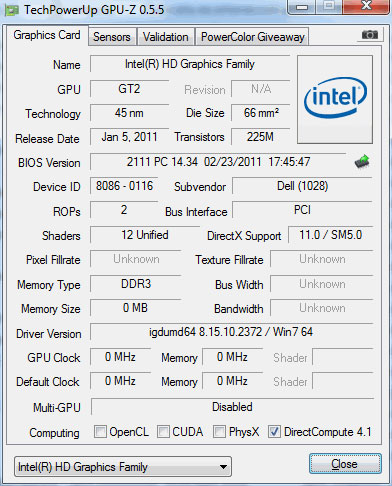This screenshot has height=486, width=392.
Task: Switch to the Sensors tab
Action: click(x=112, y=37)
